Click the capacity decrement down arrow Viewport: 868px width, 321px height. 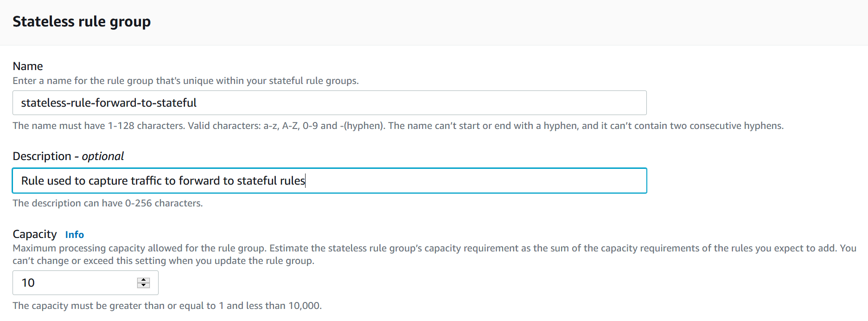coord(143,285)
